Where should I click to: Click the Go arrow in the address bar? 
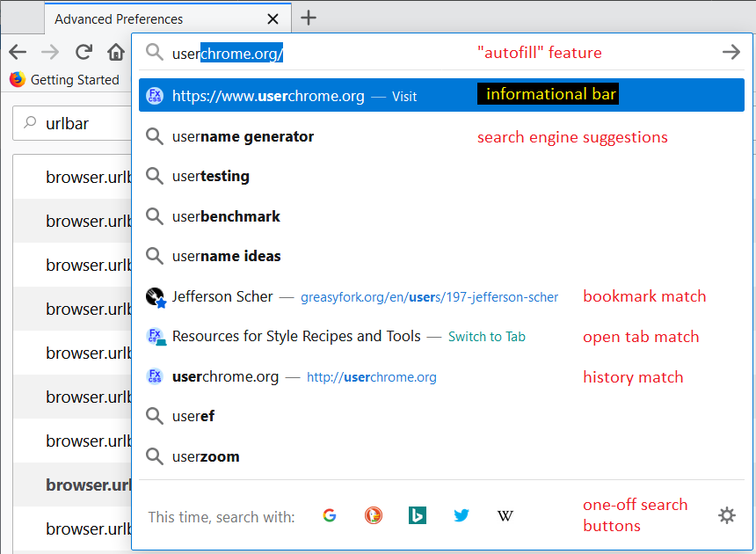731,52
